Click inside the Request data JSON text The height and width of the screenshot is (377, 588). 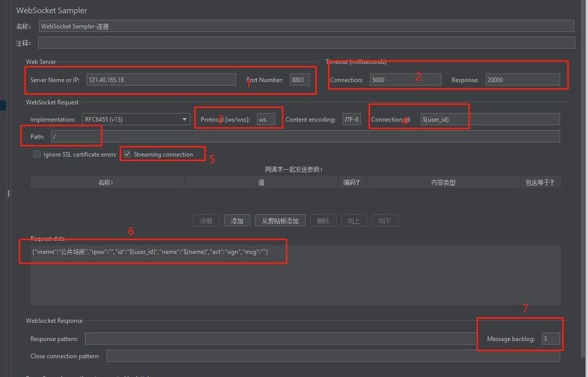click(x=150, y=252)
